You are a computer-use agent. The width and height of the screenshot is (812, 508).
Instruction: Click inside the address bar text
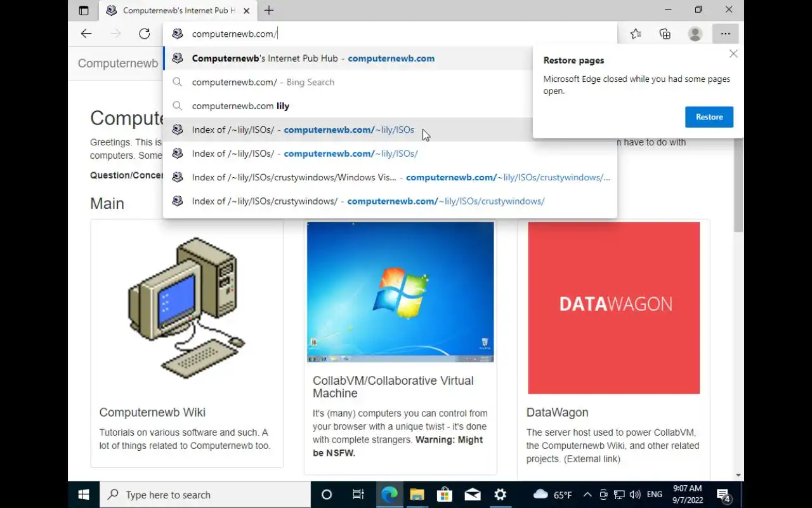click(235, 34)
